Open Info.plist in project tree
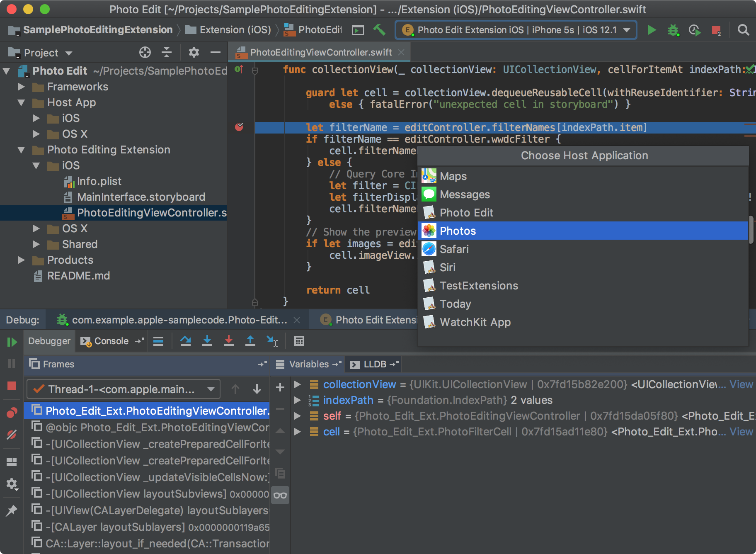The width and height of the screenshot is (756, 554). 99,181
